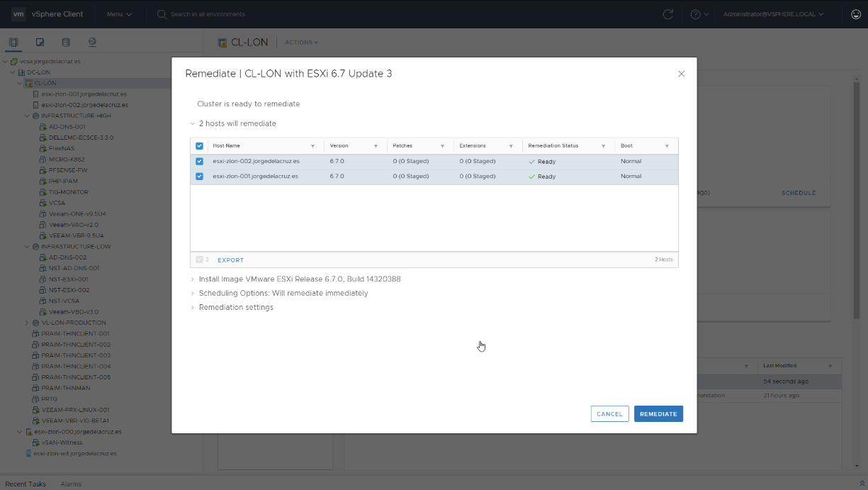868x490 pixels.
Task: Expand the bottom Recent Tasks panel with the double chevron
Action: click(x=862, y=484)
